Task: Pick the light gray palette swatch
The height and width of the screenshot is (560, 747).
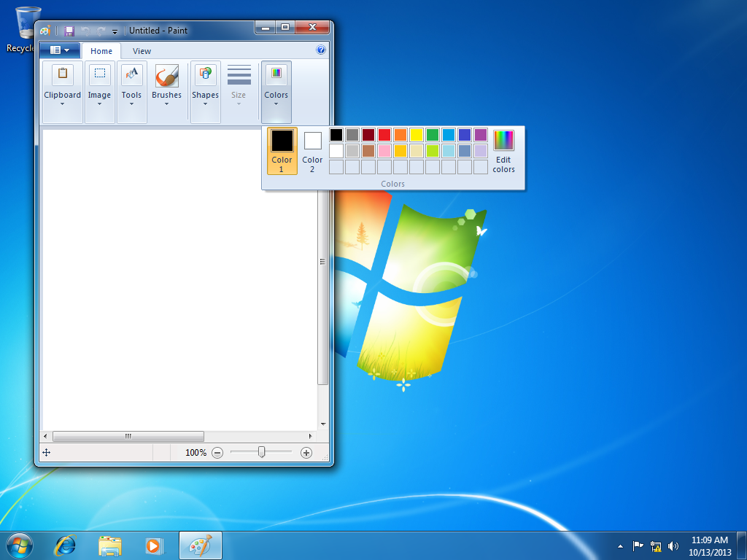Action: click(352, 151)
